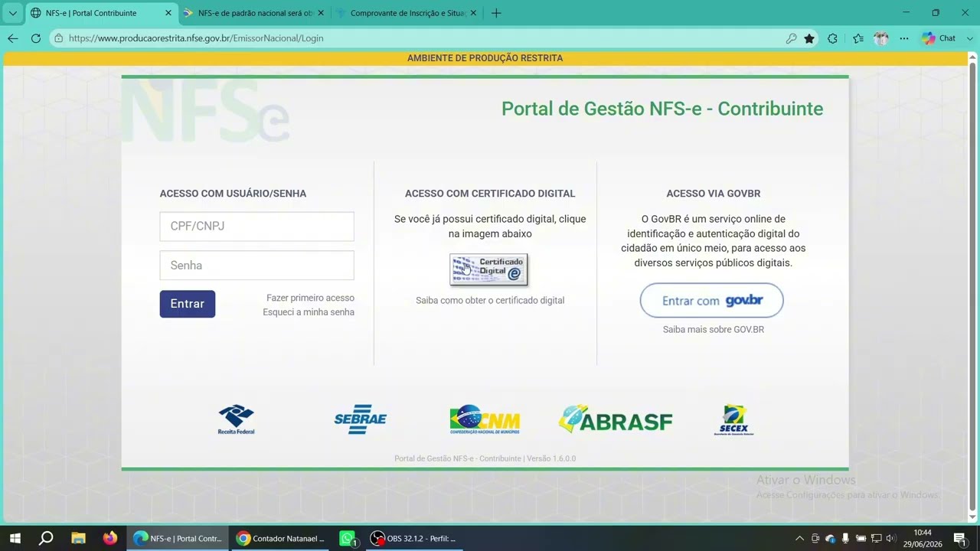
Task: Reload the page with the refresh icon
Action: [35, 38]
